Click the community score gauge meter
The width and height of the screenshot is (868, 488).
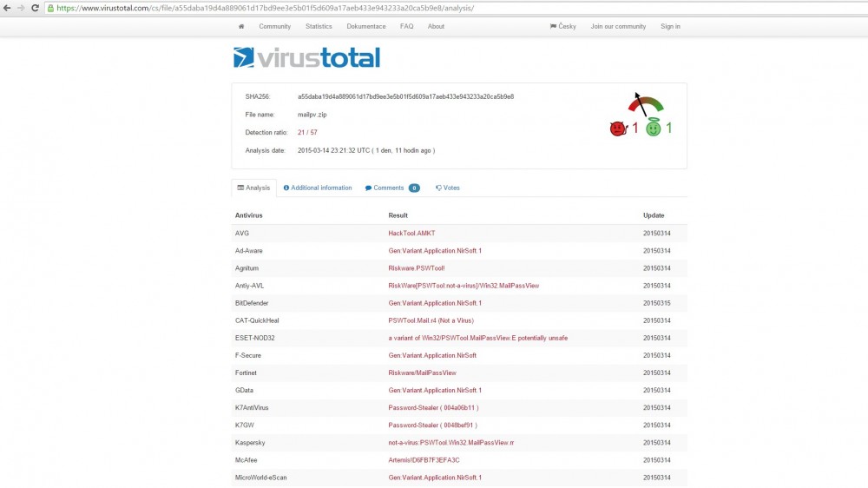tap(645, 105)
